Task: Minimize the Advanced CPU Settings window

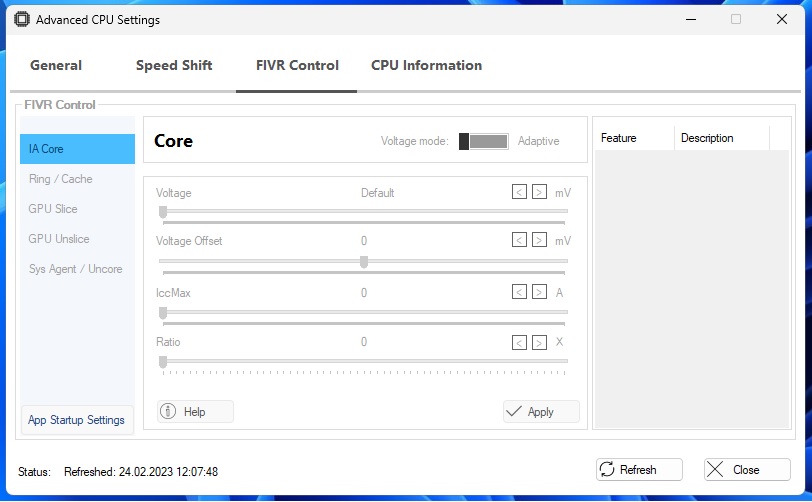Action: point(691,20)
